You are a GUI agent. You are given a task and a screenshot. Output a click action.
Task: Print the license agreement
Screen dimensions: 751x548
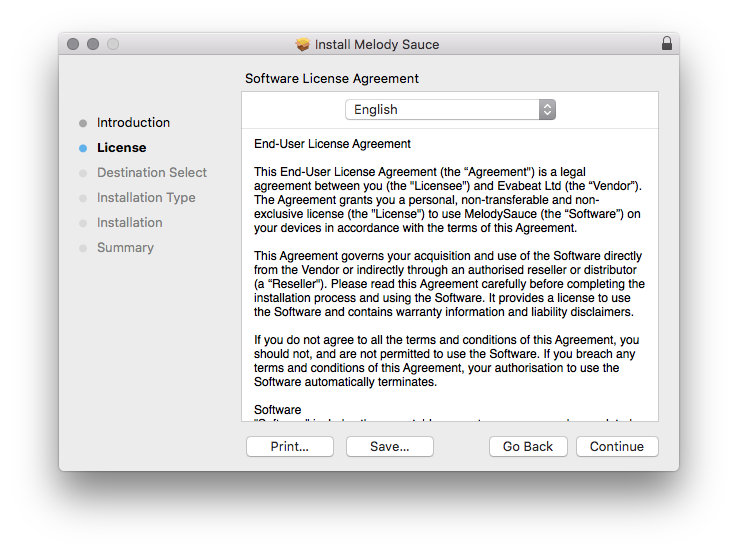tap(290, 447)
